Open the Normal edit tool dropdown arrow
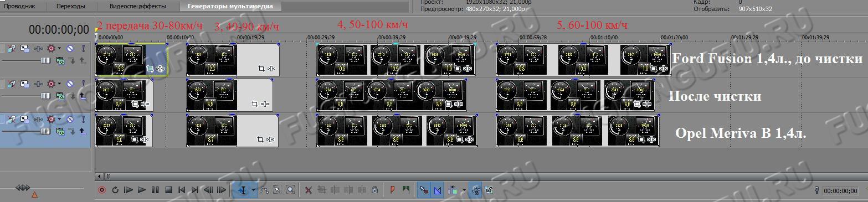Screen dimensions: 868x202 coord(254,190)
